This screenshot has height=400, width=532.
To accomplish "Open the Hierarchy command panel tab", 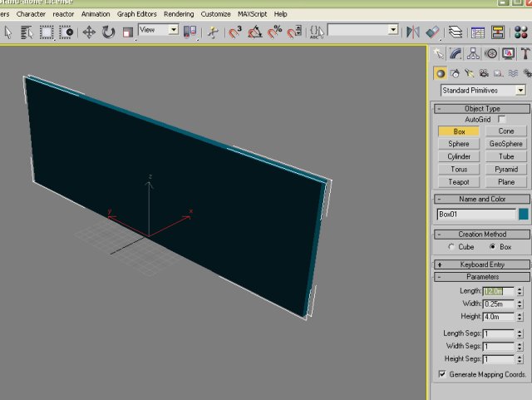I will pos(473,54).
